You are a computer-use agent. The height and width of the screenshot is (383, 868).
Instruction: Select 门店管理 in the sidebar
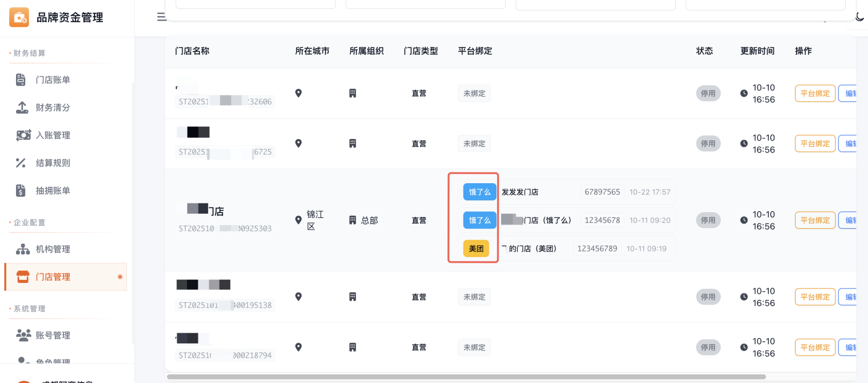(x=53, y=277)
